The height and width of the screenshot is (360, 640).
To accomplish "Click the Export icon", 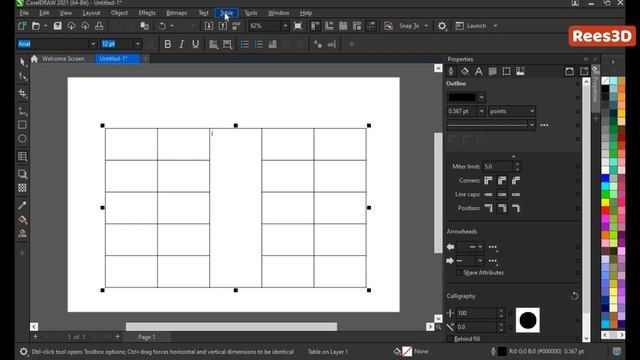I will (x=222, y=26).
